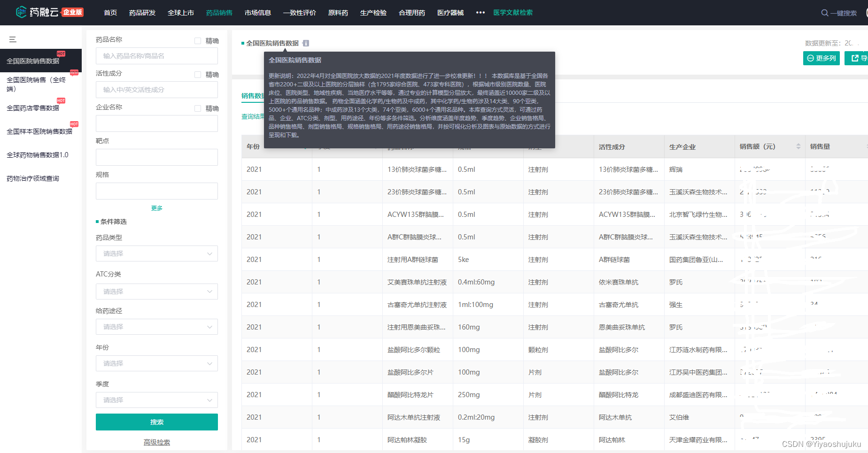Open 一致性评价 menu

[300, 13]
